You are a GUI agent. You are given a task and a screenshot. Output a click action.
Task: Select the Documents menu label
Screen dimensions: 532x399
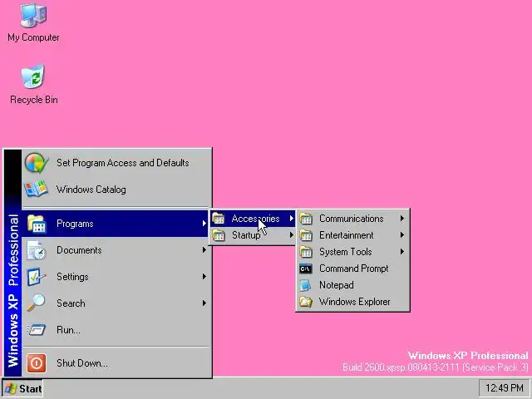(x=79, y=250)
